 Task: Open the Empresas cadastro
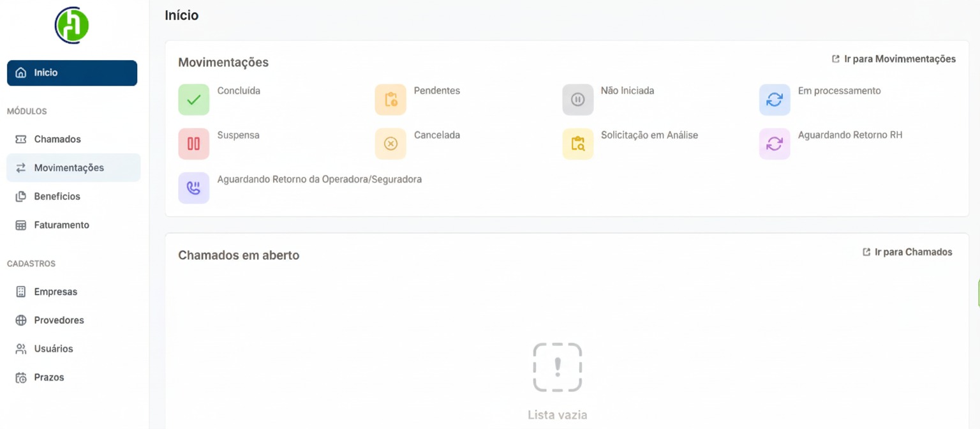coord(56,291)
